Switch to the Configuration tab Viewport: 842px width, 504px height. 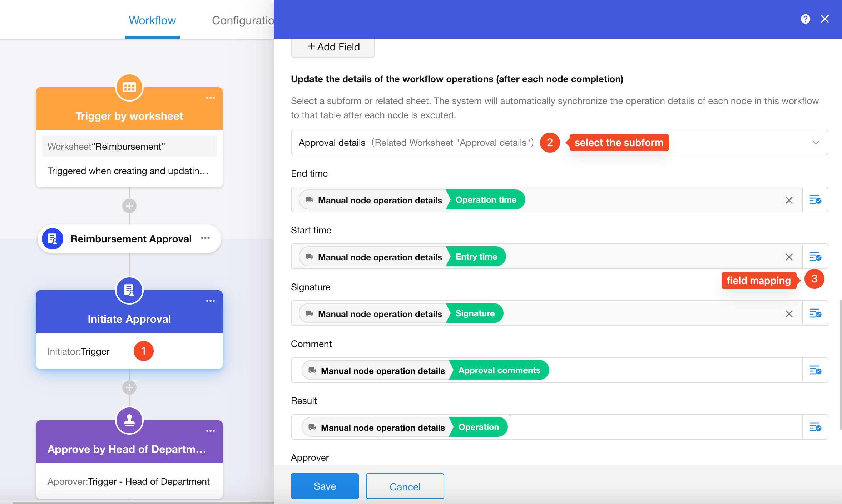(243, 20)
